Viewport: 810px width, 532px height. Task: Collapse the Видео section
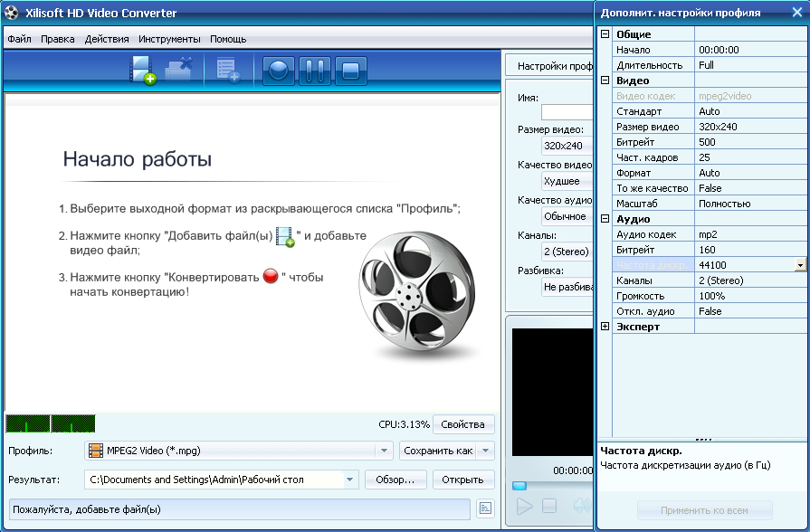[605, 80]
